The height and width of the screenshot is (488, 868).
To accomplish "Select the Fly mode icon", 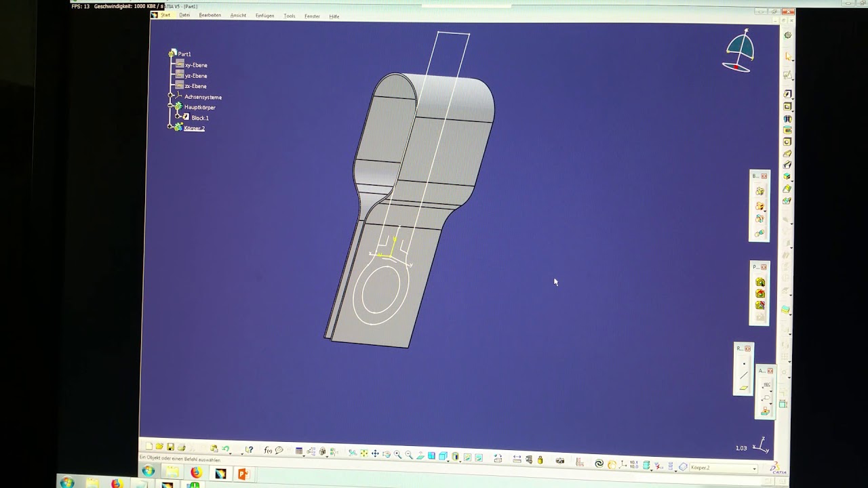I will point(353,453).
